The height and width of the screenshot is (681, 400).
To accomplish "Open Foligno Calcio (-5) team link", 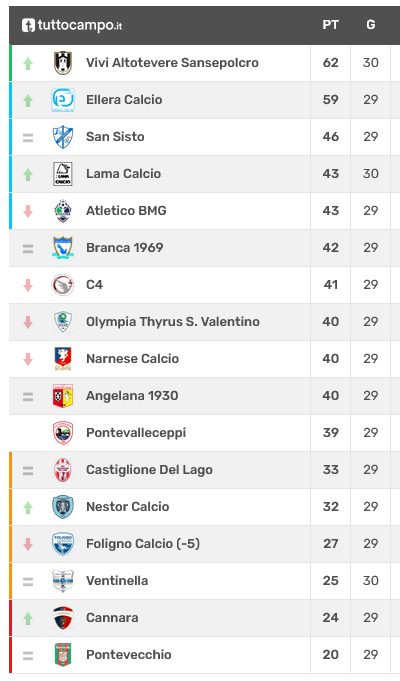I will tap(143, 544).
